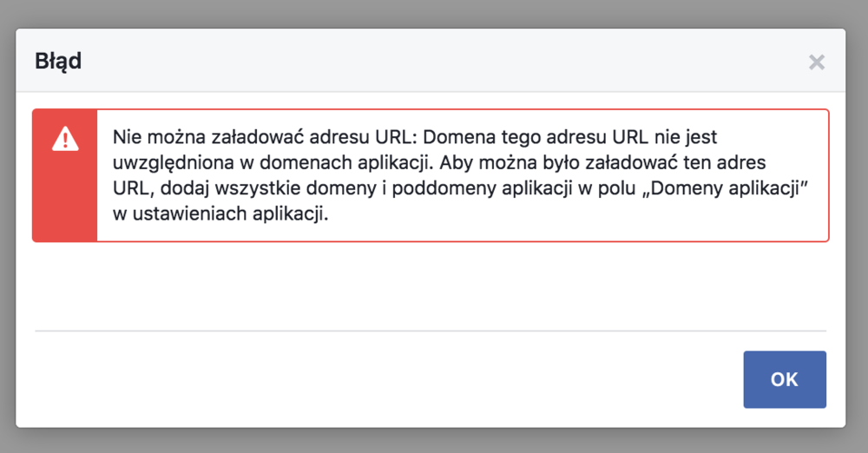Click the dimmed gray backdrop above the dialog
The height and width of the screenshot is (453, 868).
[434, 13]
